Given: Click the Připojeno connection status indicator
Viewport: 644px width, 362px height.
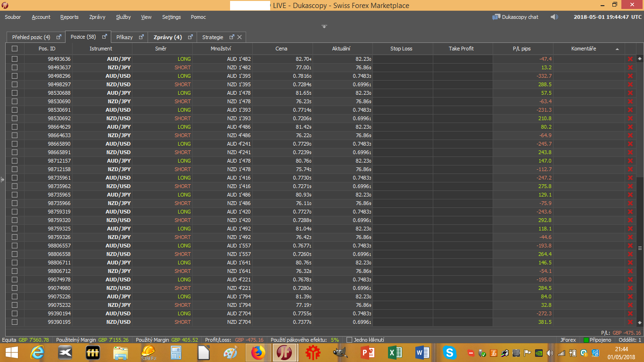Looking at the screenshot, I should coord(597,340).
